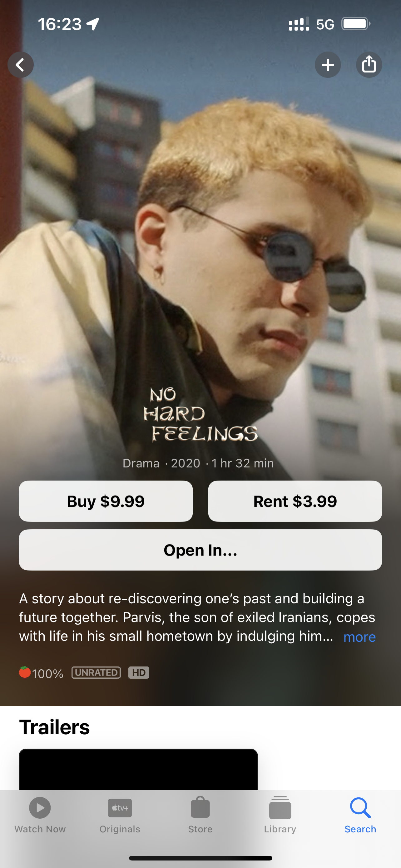
Task: Tap the home indicator bar
Action: 200,858
